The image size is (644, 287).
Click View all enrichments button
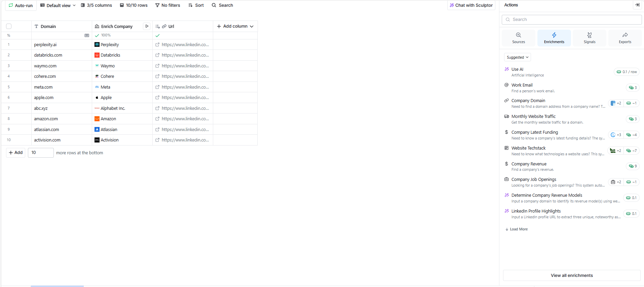(572, 275)
